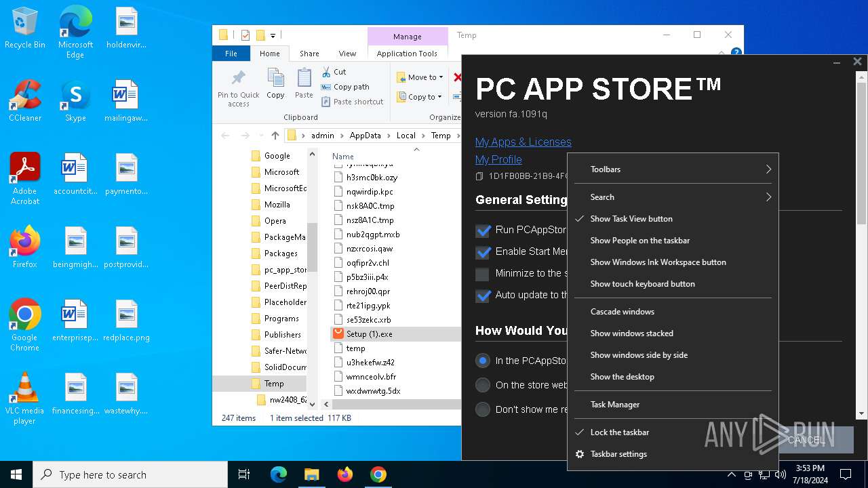This screenshot has width=868, height=488.
Task: Select the On the store website radio option
Action: click(x=482, y=385)
